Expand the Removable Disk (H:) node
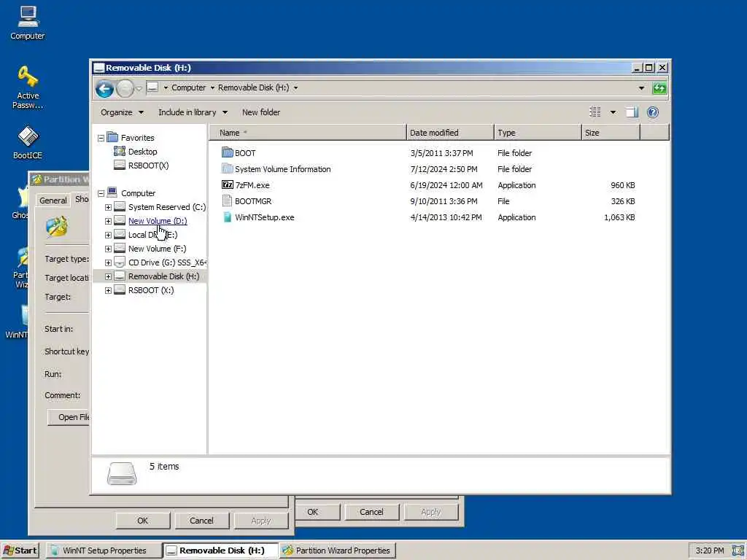The image size is (747, 560). 108,276
